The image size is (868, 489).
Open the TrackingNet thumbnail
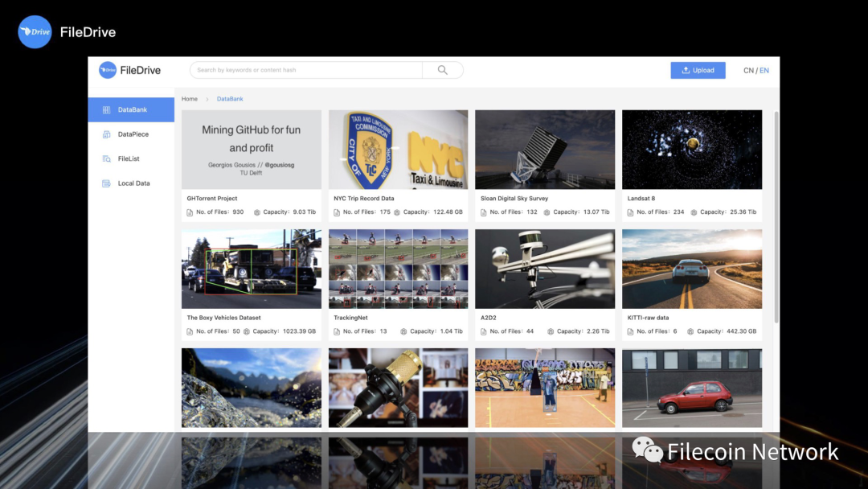[x=398, y=269]
